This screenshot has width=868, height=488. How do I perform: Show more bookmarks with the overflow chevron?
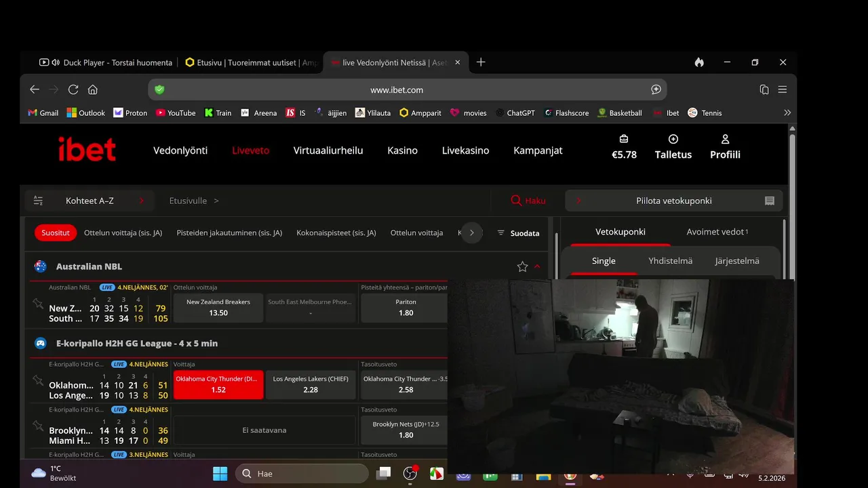[x=787, y=113]
